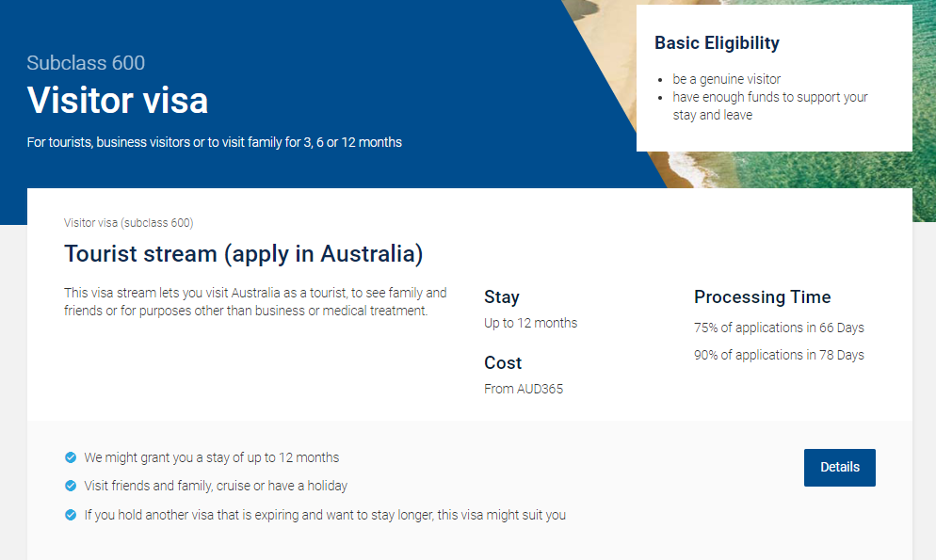Select the 'be a genuine visitor' bullet
The height and width of the screenshot is (560, 936).
(726, 79)
